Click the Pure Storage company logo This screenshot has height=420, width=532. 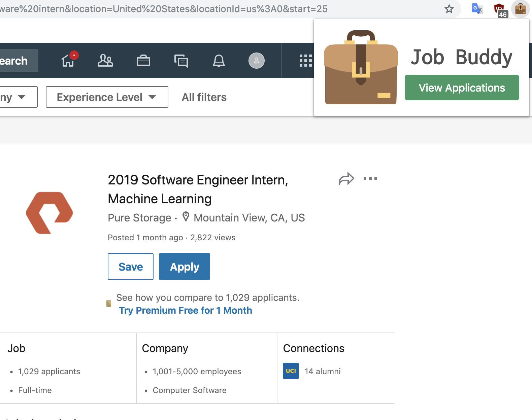(49, 213)
